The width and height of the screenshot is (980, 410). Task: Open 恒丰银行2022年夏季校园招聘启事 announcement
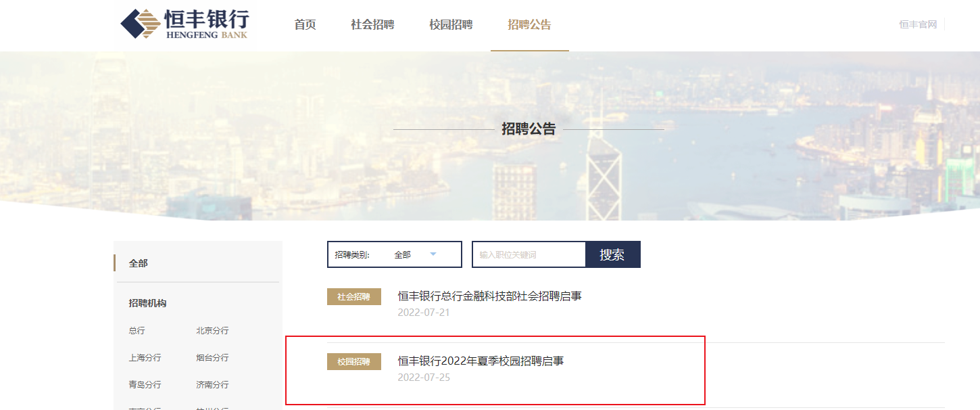(481, 361)
